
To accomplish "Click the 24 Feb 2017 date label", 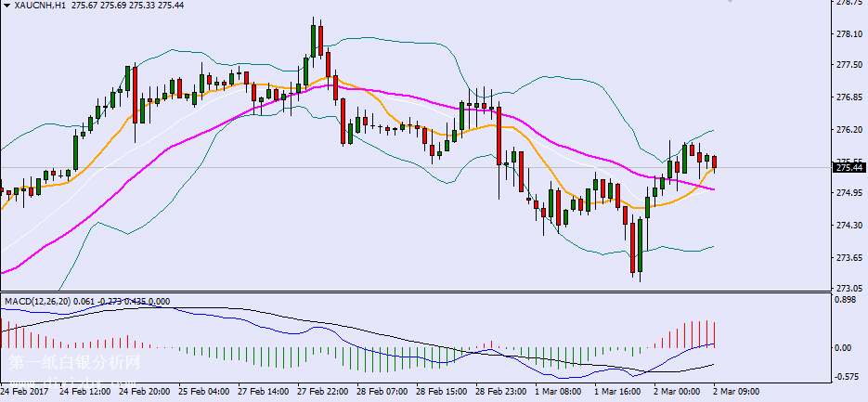I will tap(25, 393).
